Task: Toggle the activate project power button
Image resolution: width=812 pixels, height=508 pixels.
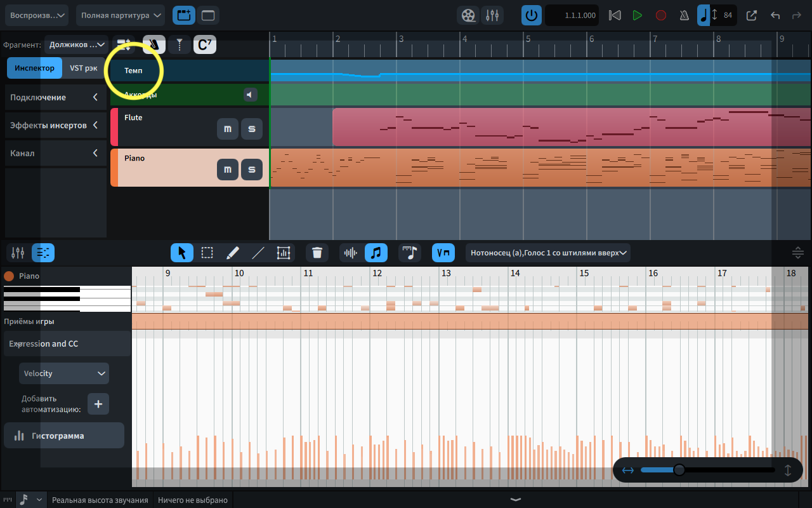Action: (532, 15)
